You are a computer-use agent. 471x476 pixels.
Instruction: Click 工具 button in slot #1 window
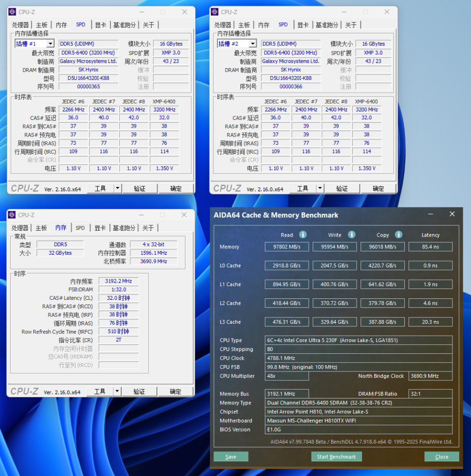[101, 188]
